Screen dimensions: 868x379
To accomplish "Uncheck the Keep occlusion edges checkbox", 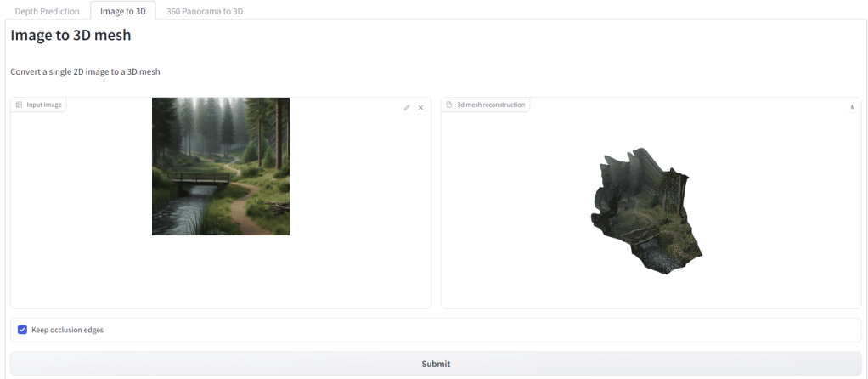I will tap(22, 330).
